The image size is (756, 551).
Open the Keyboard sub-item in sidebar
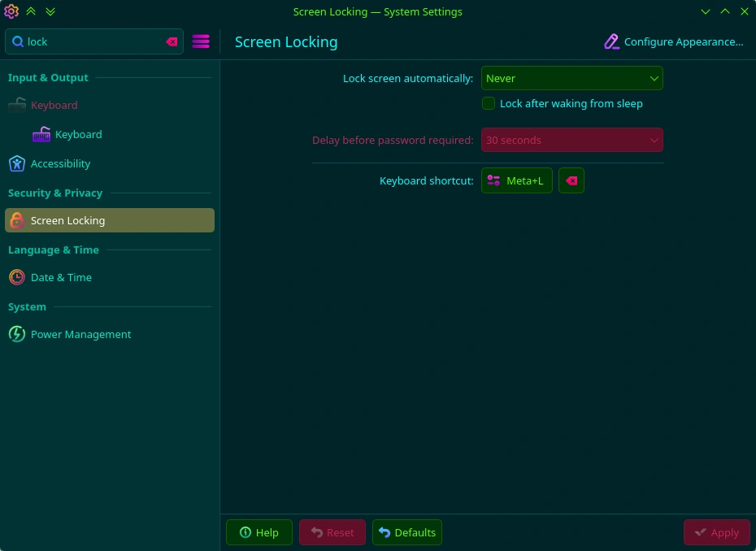tap(110, 134)
